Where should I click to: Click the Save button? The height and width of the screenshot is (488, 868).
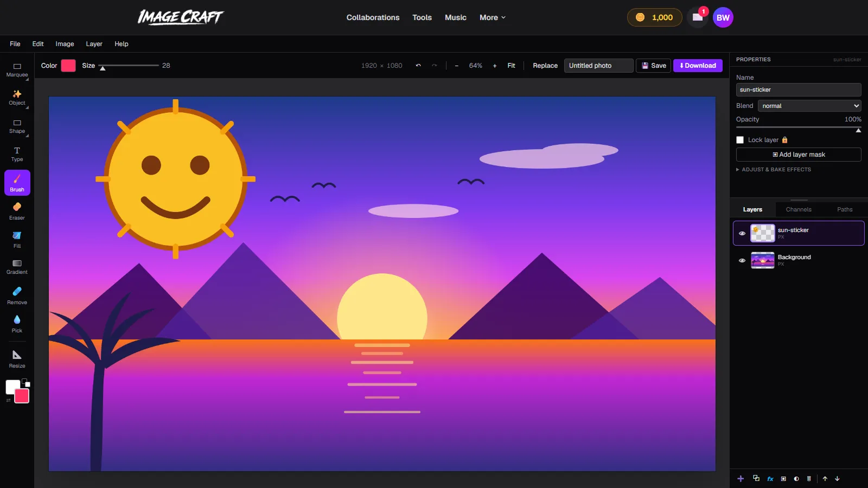click(x=654, y=66)
